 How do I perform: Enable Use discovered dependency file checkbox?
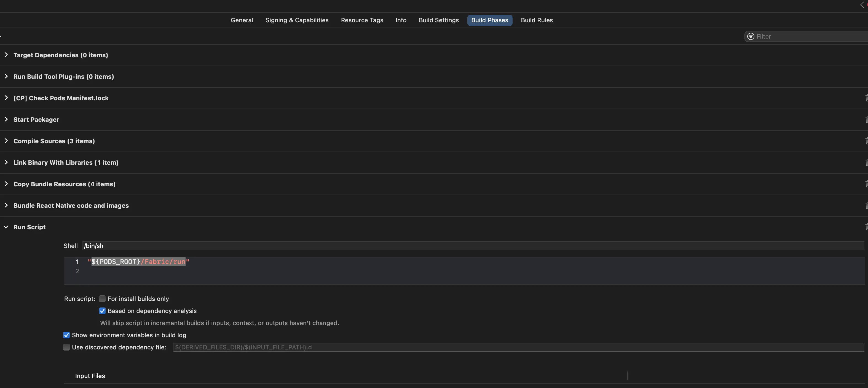coord(66,347)
